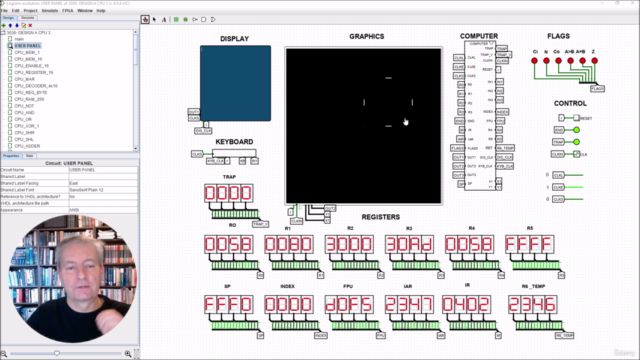Open the FPGA menu
This screenshot has width=640, height=360.
(68, 11)
